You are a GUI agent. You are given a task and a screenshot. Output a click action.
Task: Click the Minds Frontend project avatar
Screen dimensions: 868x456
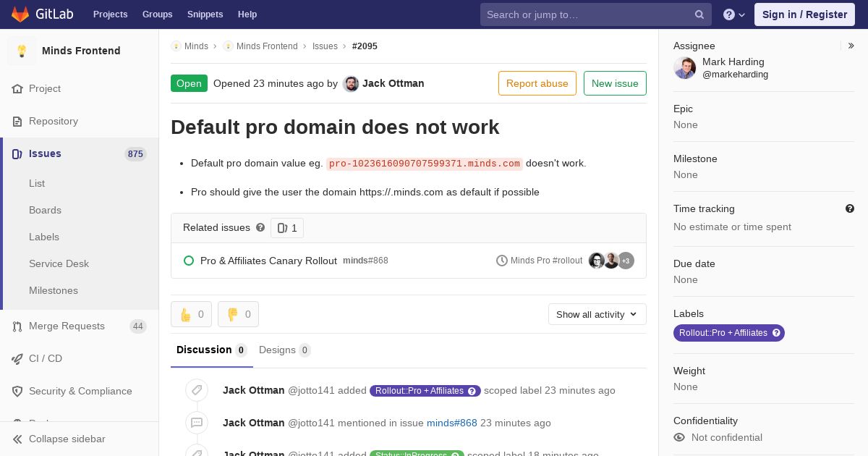click(x=22, y=51)
